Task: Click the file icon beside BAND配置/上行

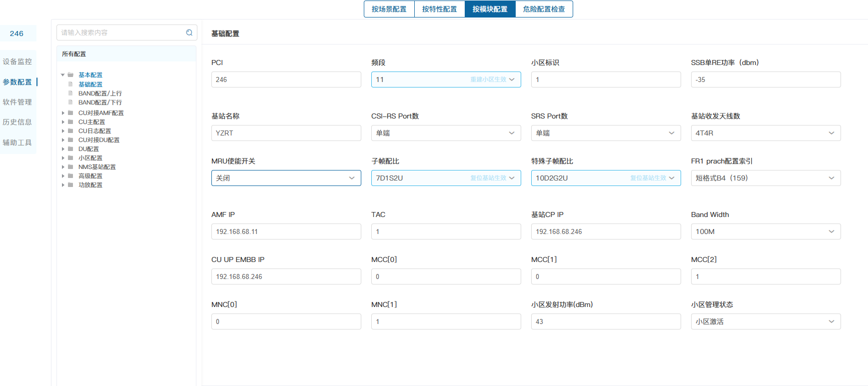Action: tap(70, 93)
